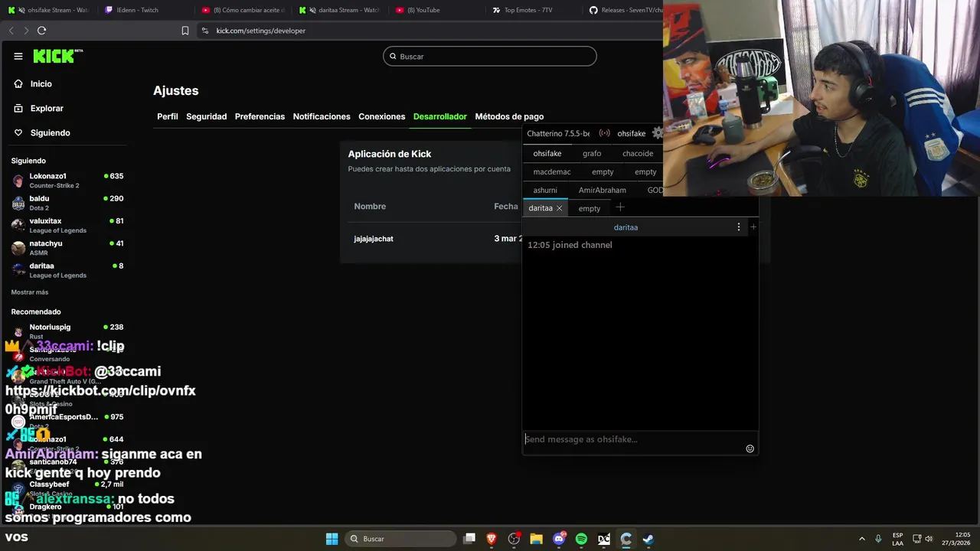Click the browser forward arrow
Image resolution: width=980 pixels, height=551 pixels.
pyautogui.click(x=26, y=31)
